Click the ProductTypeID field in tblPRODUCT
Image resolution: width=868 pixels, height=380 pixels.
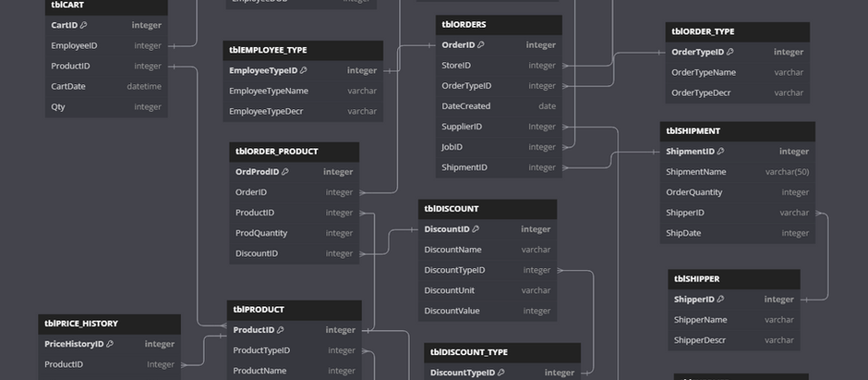[x=294, y=350]
